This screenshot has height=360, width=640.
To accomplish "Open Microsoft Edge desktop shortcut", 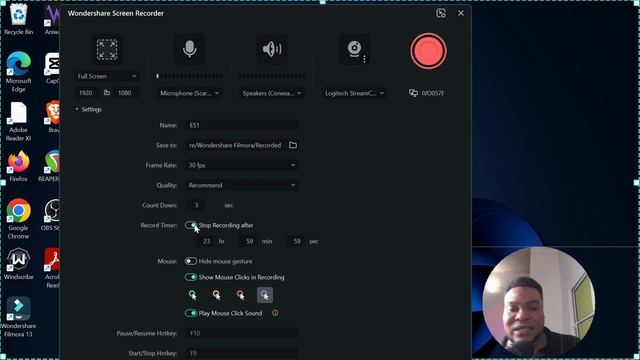I will [x=18, y=72].
